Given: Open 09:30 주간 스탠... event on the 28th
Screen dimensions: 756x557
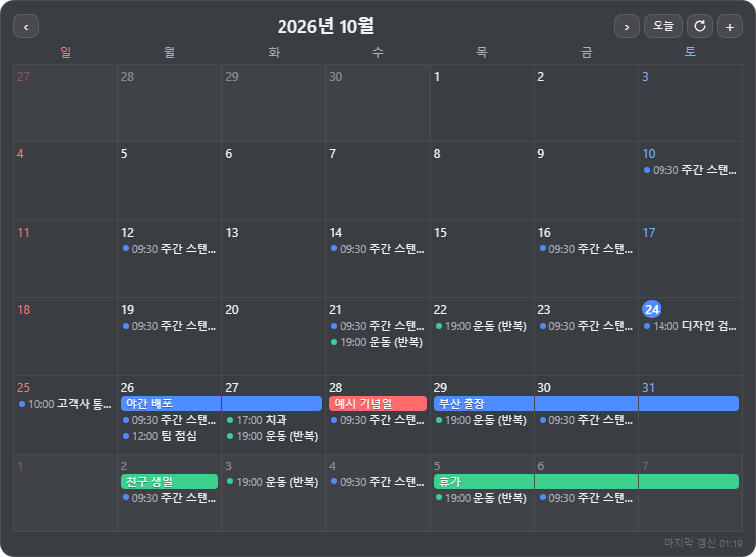Looking at the screenshot, I should point(378,420).
